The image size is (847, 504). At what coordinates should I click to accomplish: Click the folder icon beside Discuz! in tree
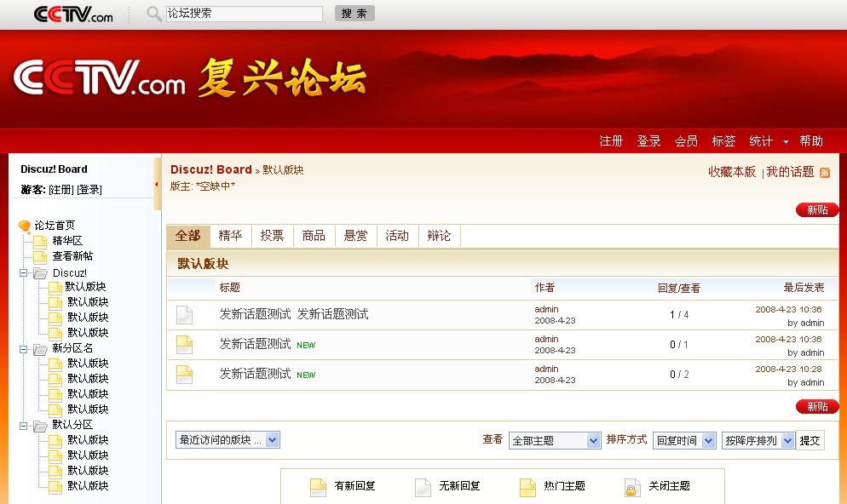coord(41,273)
